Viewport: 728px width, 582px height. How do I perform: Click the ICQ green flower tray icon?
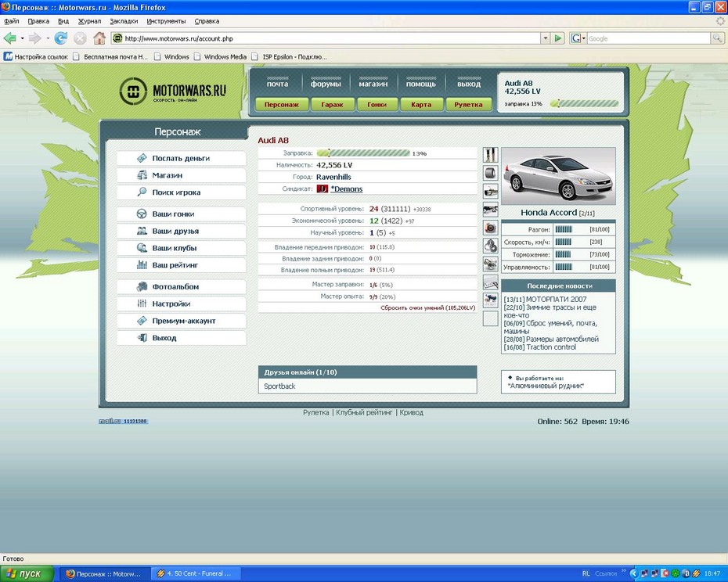(676, 573)
